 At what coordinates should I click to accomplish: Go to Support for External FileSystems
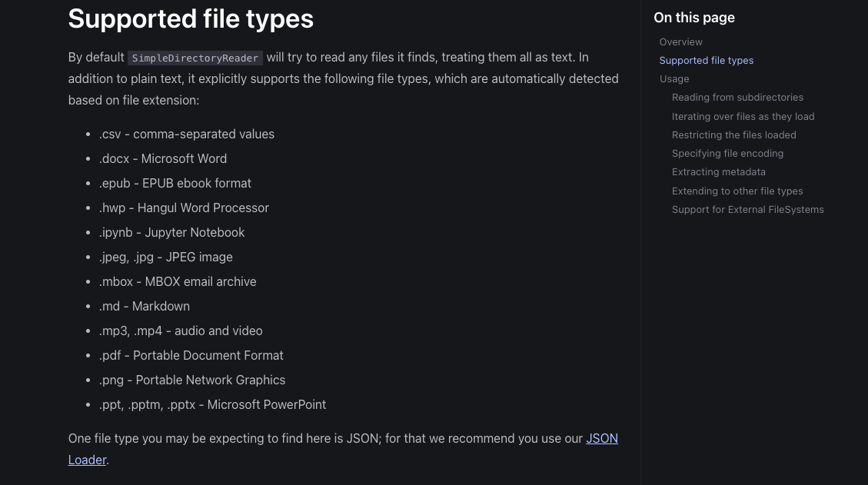pos(747,210)
